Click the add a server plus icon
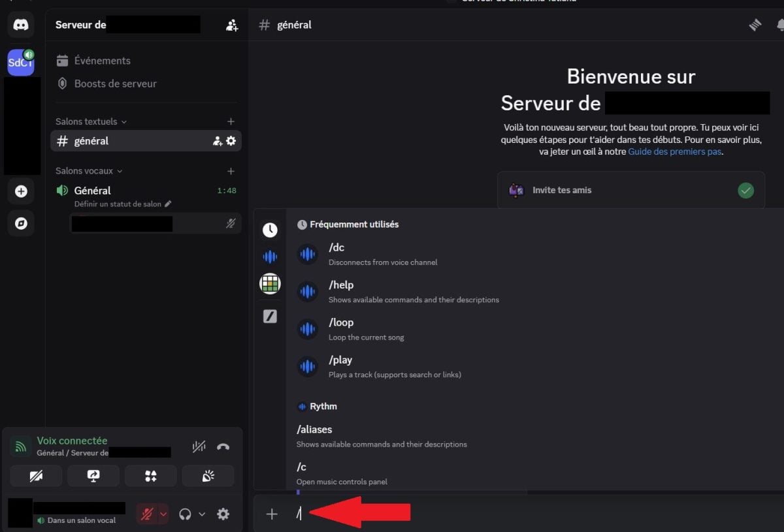 pyautogui.click(x=21, y=191)
